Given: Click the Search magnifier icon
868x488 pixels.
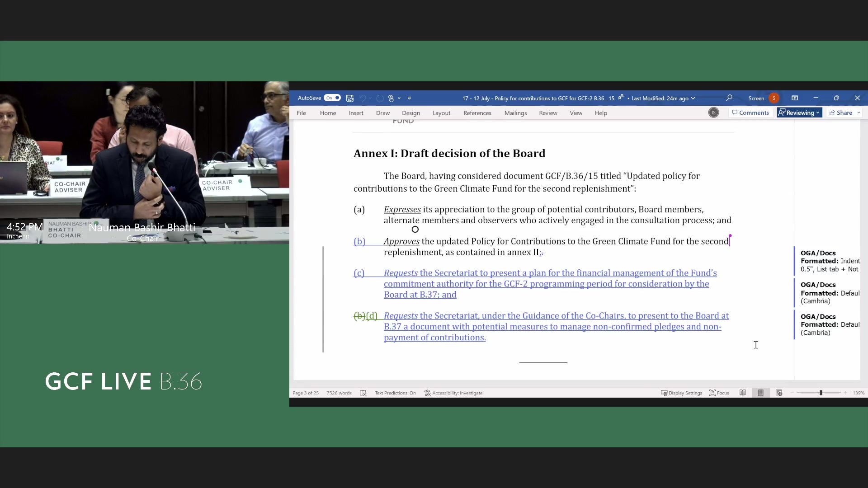Looking at the screenshot, I should click(729, 98).
